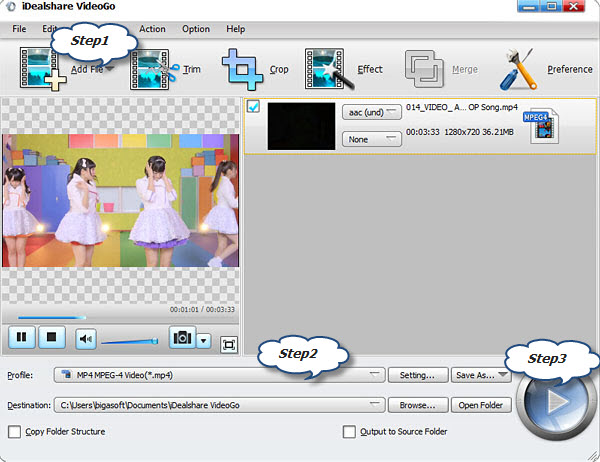Click the Merge label
Viewport: 600px width, 462px height.
(465, 69)
